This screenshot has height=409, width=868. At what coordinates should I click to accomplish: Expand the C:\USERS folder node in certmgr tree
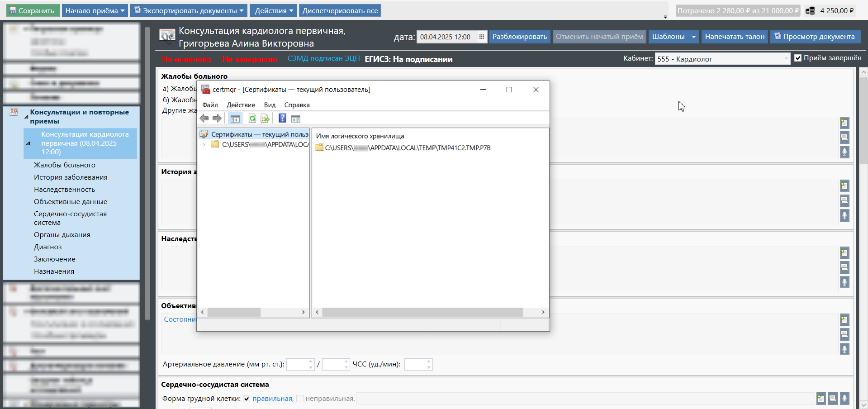pyautogui.click(x=204, y=145)
